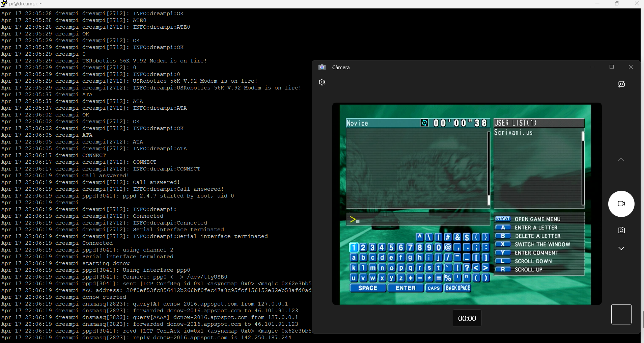Open the camera roll thumbnail square
The width and height of the screenshot is (644, 343).
pos(621,314)
